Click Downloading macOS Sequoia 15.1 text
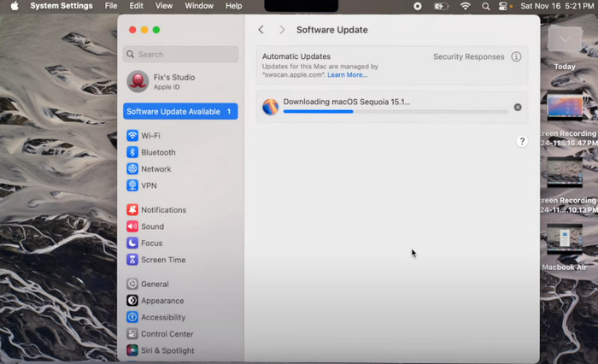 click(x=347, y=102)
